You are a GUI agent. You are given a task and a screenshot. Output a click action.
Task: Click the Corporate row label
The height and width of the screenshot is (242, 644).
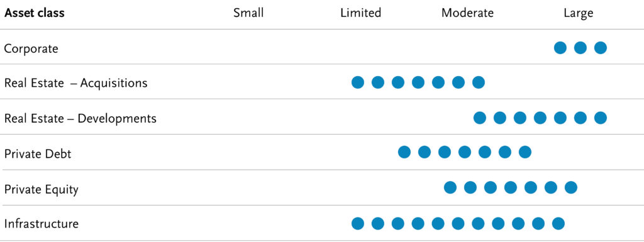point(31,49)
